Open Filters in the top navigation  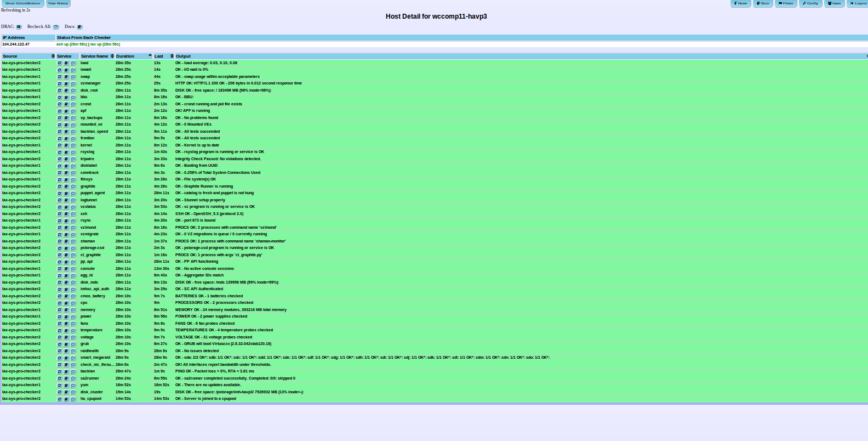pyautogui.click(x=786, y=3)
